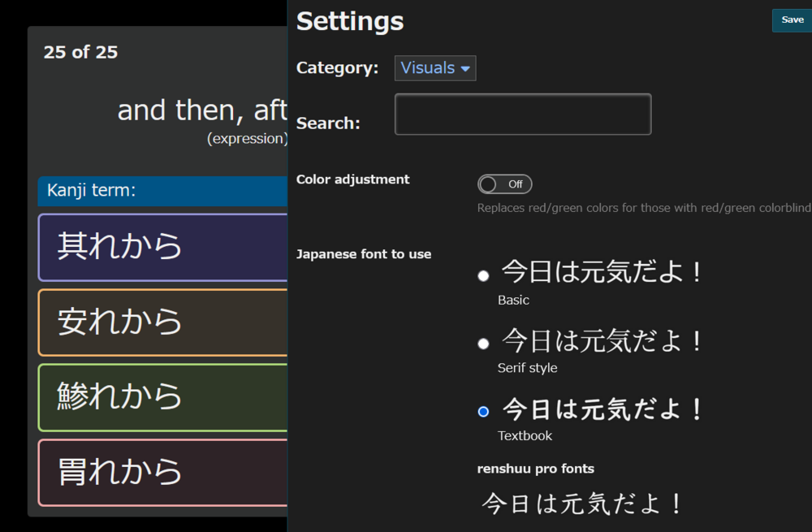Click the 25 of 25 progress counter

[80, 53]
